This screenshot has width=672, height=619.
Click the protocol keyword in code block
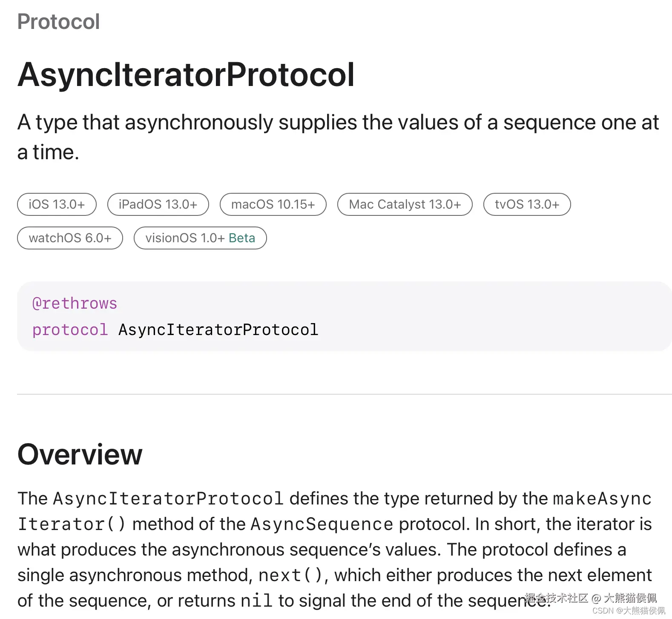click(70, 330)
